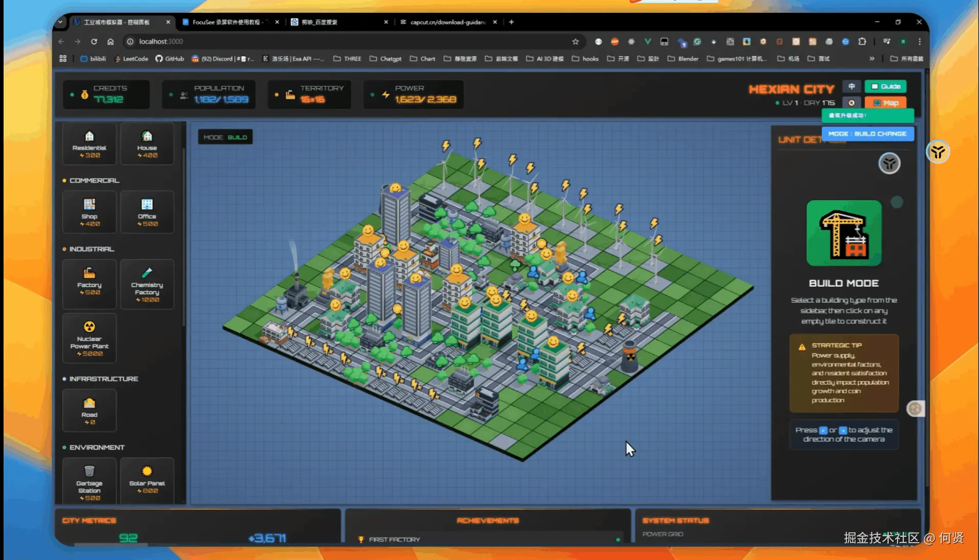Click the green success notification toast
Viewport: 979px width, 560px height.
point(868,116)
